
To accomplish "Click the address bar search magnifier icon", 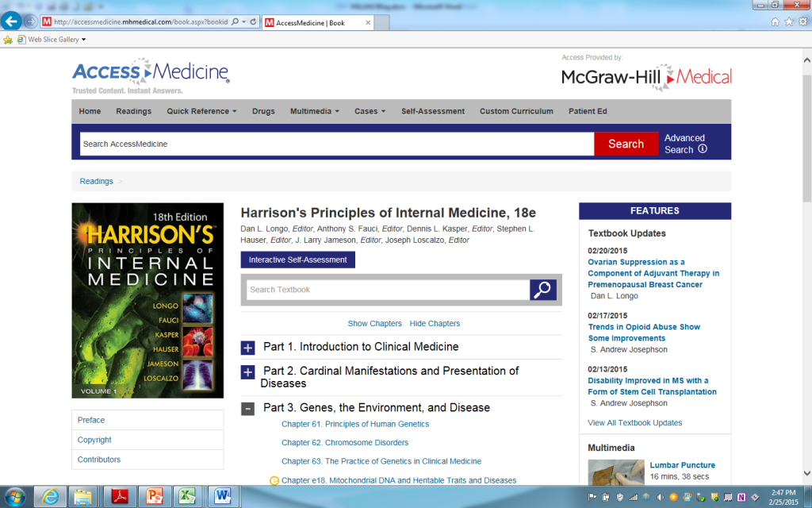I will pyautogui.click(x=235, y=21).
